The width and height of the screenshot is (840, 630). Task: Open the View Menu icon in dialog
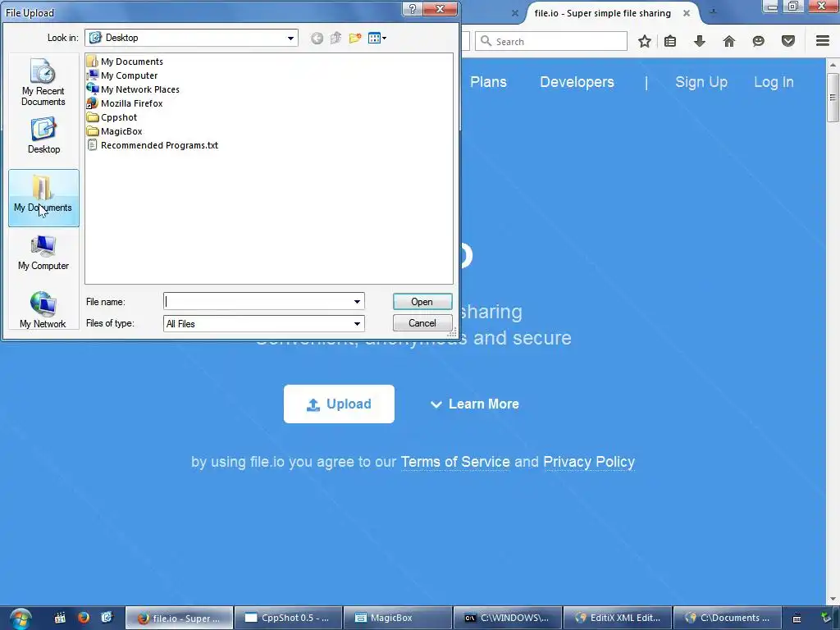[377, 38]
